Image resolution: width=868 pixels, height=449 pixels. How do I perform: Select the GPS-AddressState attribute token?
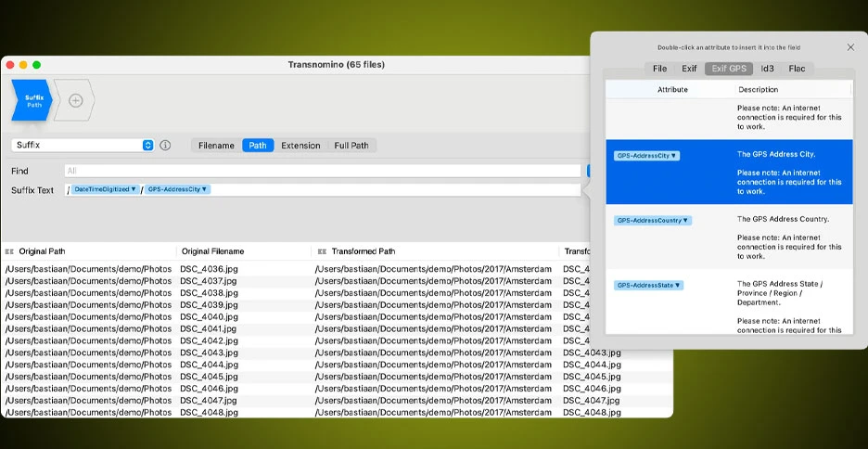click(x=649, y=285)
